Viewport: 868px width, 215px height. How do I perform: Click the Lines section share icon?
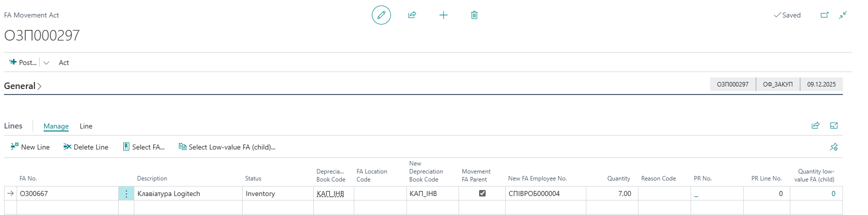(x=815, y=125)
